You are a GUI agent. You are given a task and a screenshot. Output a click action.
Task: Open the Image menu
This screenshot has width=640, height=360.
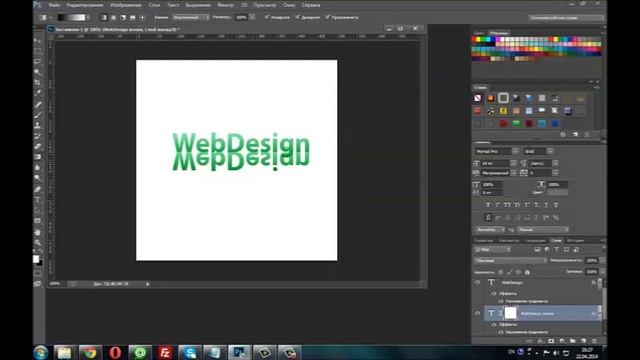point(126,5)
